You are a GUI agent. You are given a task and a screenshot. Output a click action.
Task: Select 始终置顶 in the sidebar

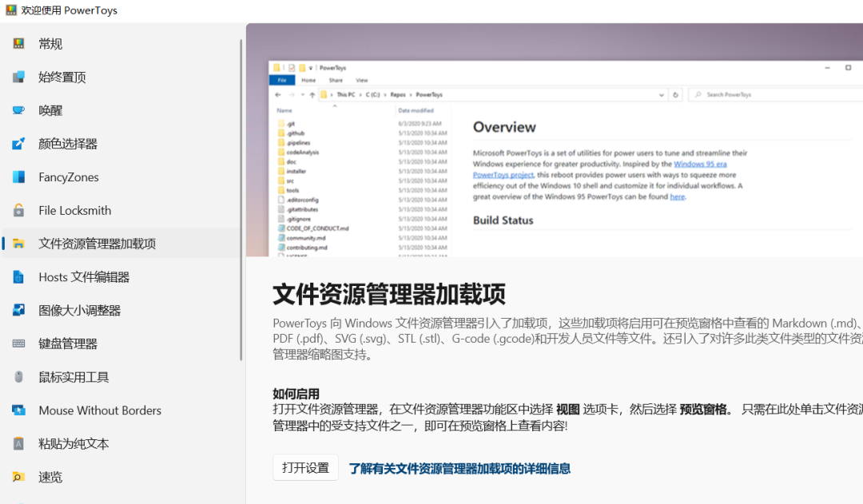click(121, 77)
